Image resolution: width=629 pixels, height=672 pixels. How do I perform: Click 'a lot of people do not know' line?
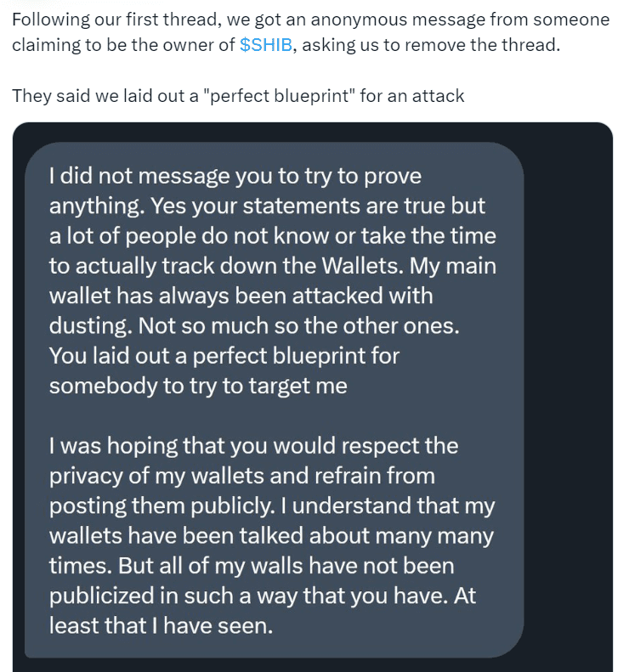click(x=272, y=236)
